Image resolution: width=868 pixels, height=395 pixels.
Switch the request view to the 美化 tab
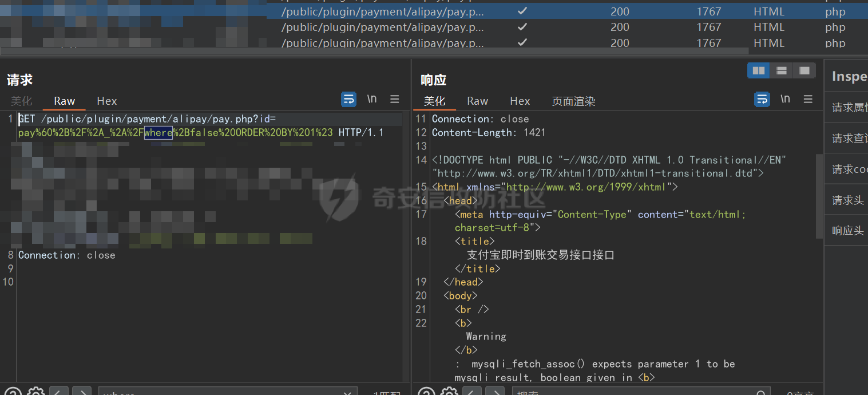[x=22, y=101]
